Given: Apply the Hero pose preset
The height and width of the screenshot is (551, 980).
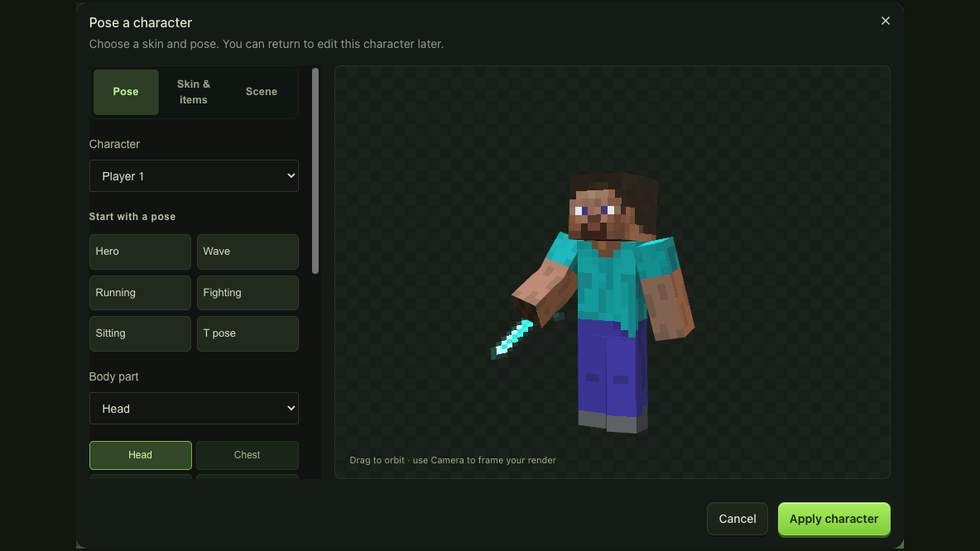Looking at the screenshot, I should (140, 252).
